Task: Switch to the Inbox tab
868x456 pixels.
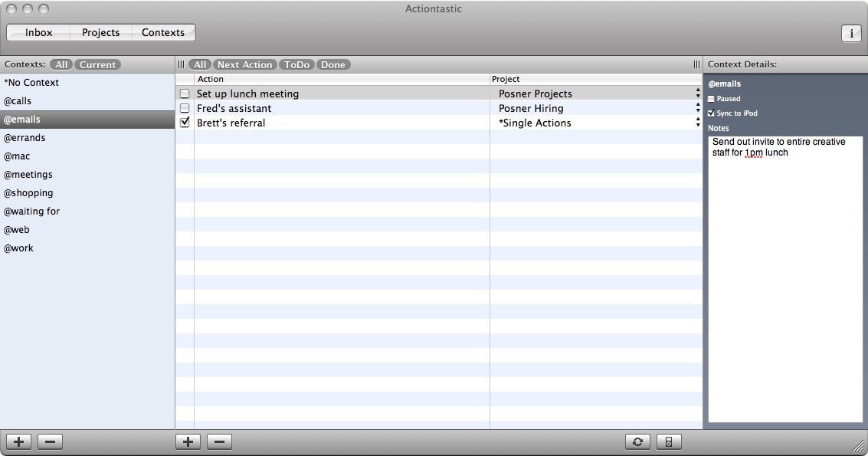Action: click(x=38, y=33)
